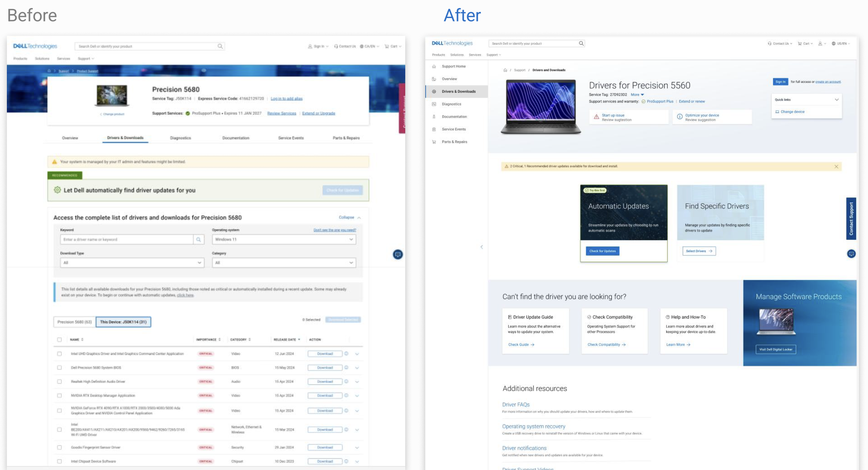The width and height of the screenshot is (868, 470).
Task: Select the Precision 5680 (63) driver list tab
Action: tap(74, 322)
